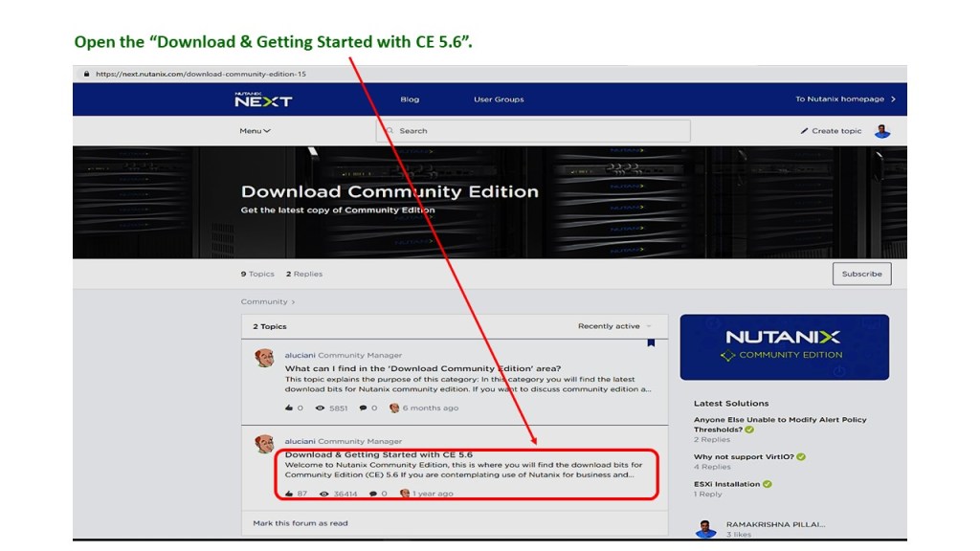The width and height of the screenshot is (980, 551).
Task: Click the pencil Create topic icon
Action: tap(804, 131)
